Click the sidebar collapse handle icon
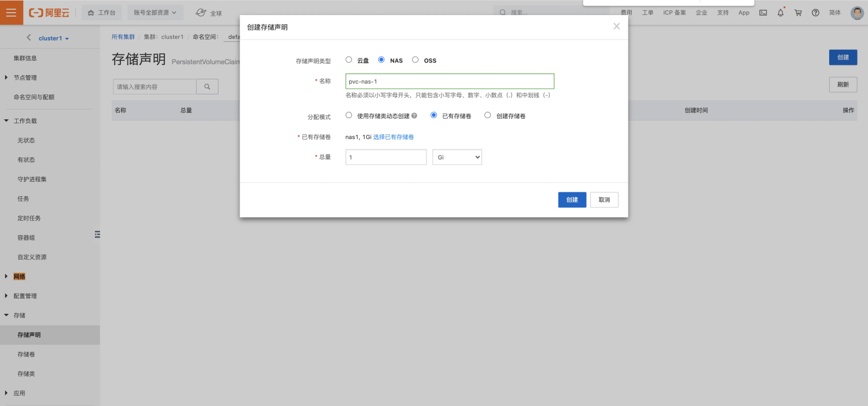The height and width of the screenshot is (406, 868). point(97,234)
